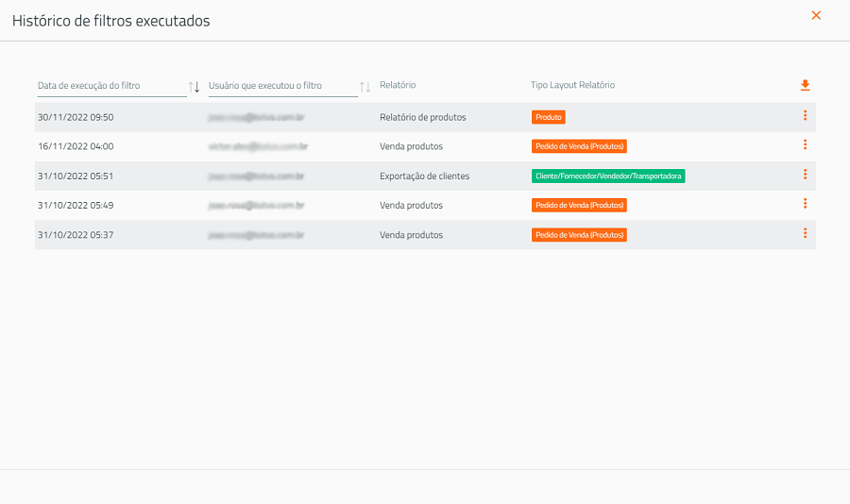Close the Histórico de filtros executados dialog
Viewport: 850px width, 504px height.
(816, 15)
